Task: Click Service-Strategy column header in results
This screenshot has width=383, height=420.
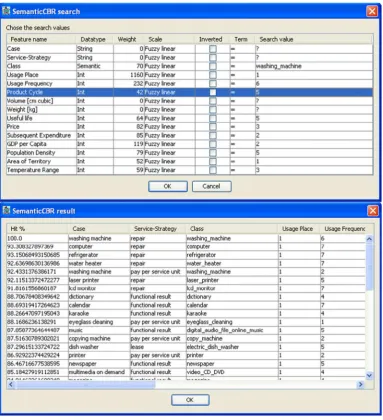Action: [x=158, y=229]
